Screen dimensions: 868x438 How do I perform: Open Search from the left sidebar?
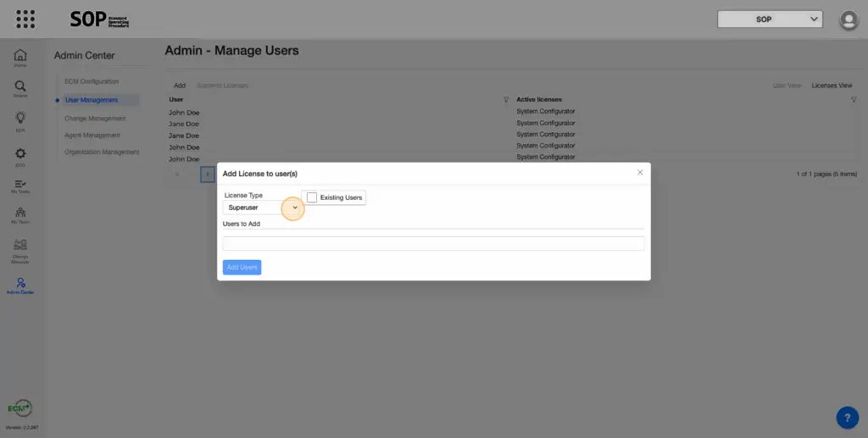pos(20,88)
